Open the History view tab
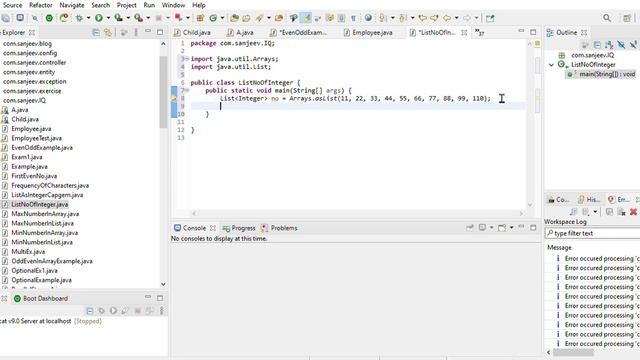Image resolution: width=640 pixels, height=360 pixels. coord(589,199)
